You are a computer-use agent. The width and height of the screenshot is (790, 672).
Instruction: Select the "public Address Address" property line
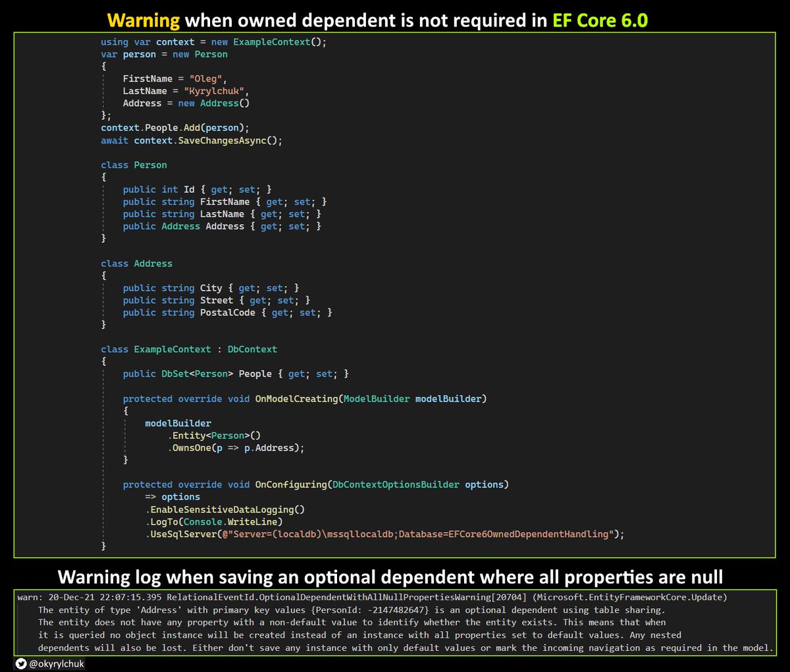click(222, 226)
